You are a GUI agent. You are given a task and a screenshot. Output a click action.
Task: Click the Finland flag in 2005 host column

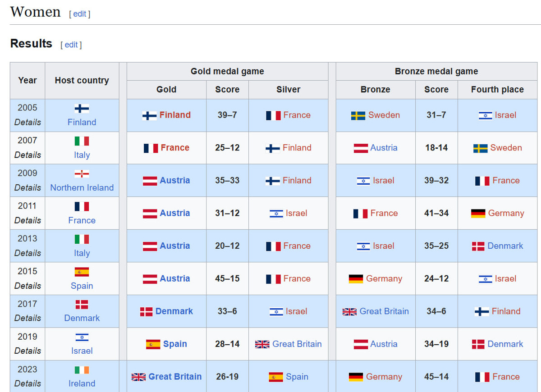coord(82,109)
